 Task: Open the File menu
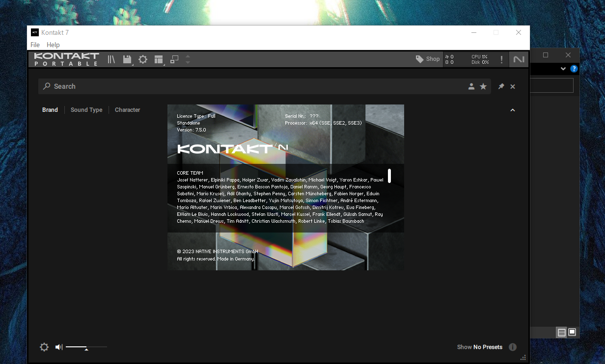(x=35, y=45)
